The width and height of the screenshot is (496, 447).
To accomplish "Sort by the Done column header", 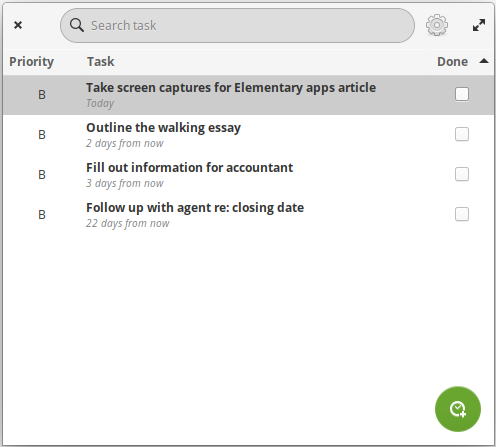I will tap(452, 62).
